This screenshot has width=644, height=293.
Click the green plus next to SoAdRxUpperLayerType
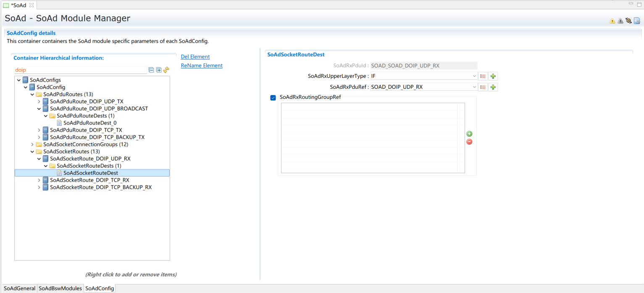(x=493, y=77)
